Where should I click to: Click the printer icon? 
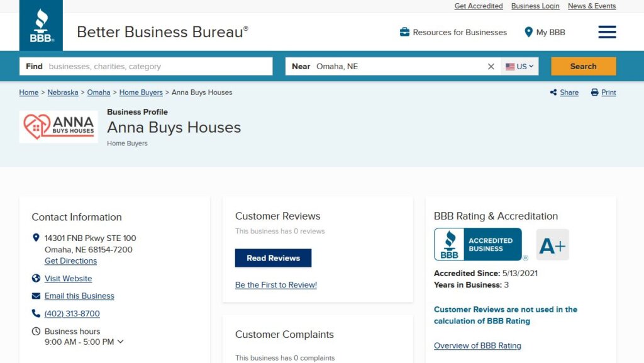pos(594,92)
